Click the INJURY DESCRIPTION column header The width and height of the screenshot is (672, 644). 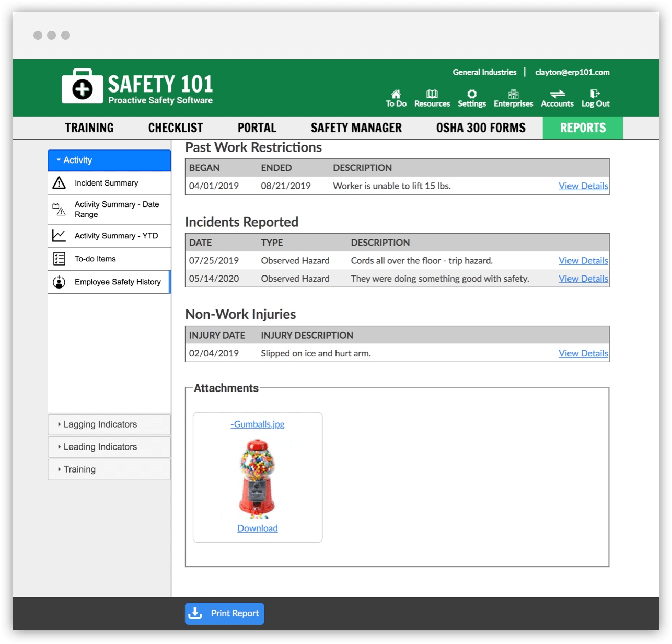coord(307,336)
